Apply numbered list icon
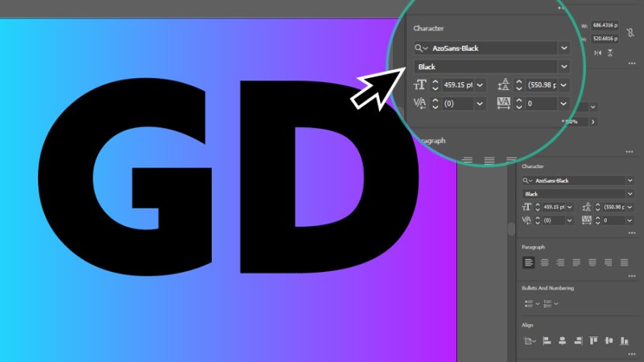The image size is (644, 362). tap(547, 304)
